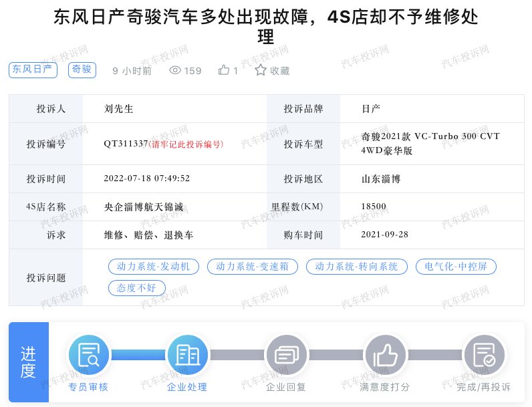Select the 态度不好 issue tag
This screenshot has height=407, width=532.
(x=136, y=288)
